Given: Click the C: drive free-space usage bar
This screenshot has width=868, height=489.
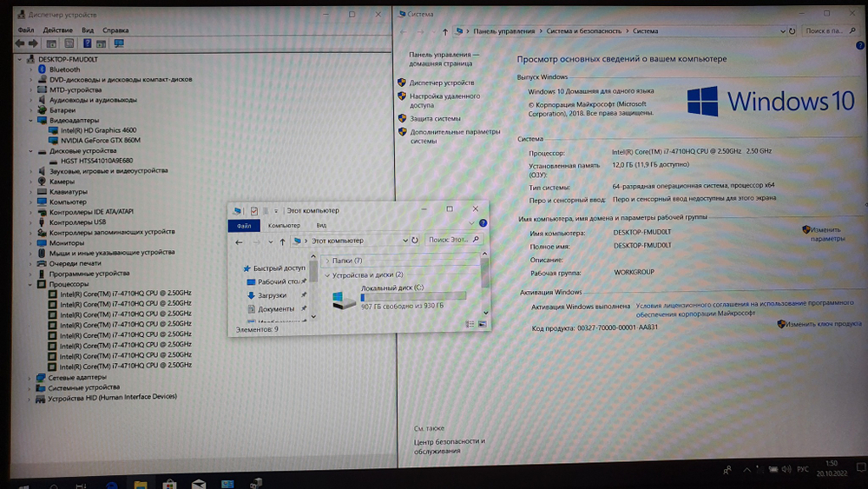Looking at the screenshot, I should (x=413, y=297).
